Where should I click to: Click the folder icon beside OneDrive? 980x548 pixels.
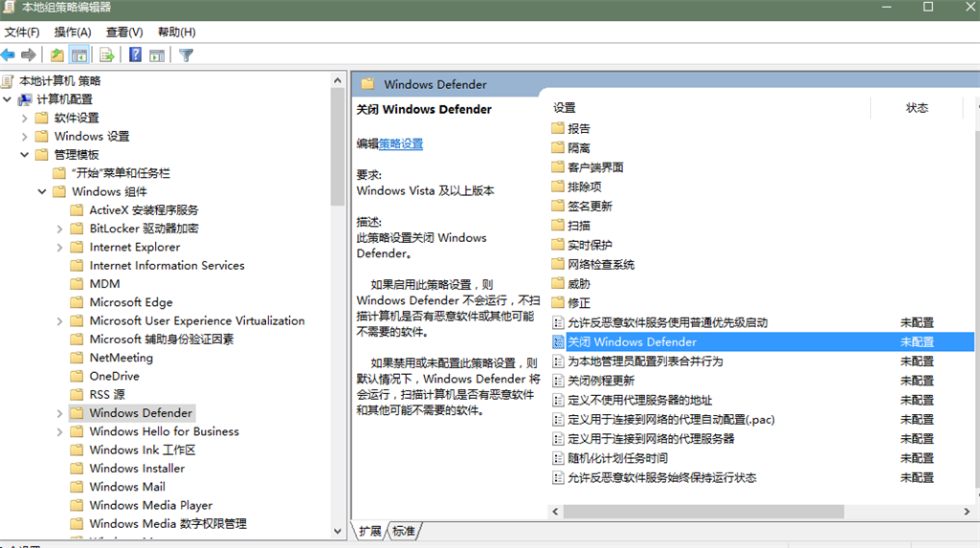(77, 376)
